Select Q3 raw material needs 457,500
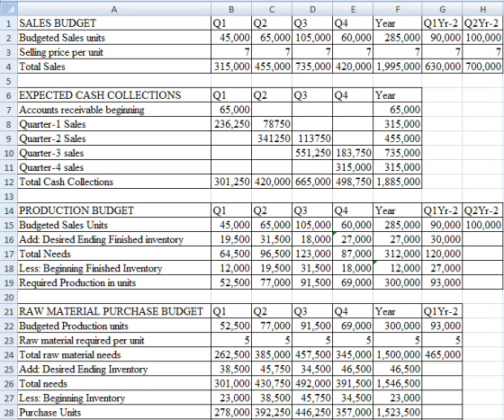Screen dimensions: 504x420 [312, 354]
